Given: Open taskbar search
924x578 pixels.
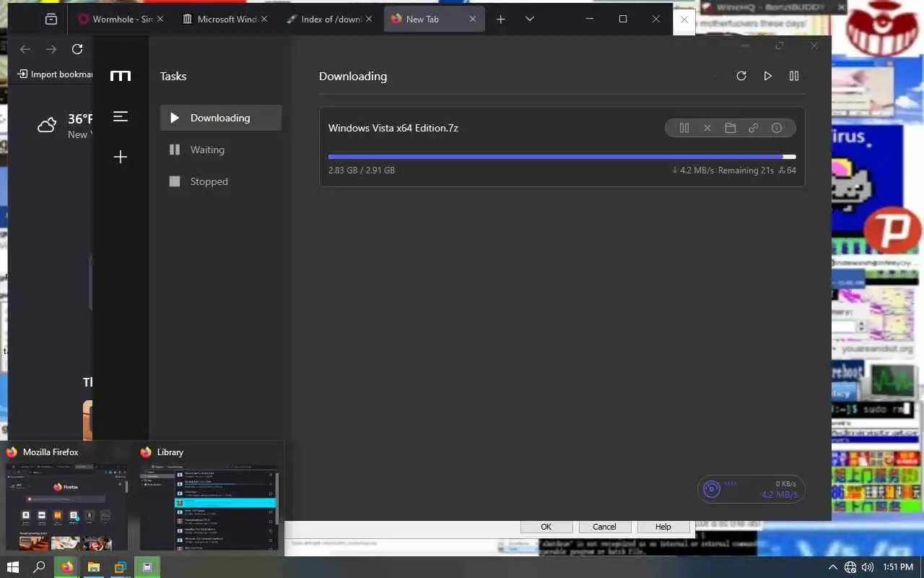Looking at the screenshot, I should 40,567.
